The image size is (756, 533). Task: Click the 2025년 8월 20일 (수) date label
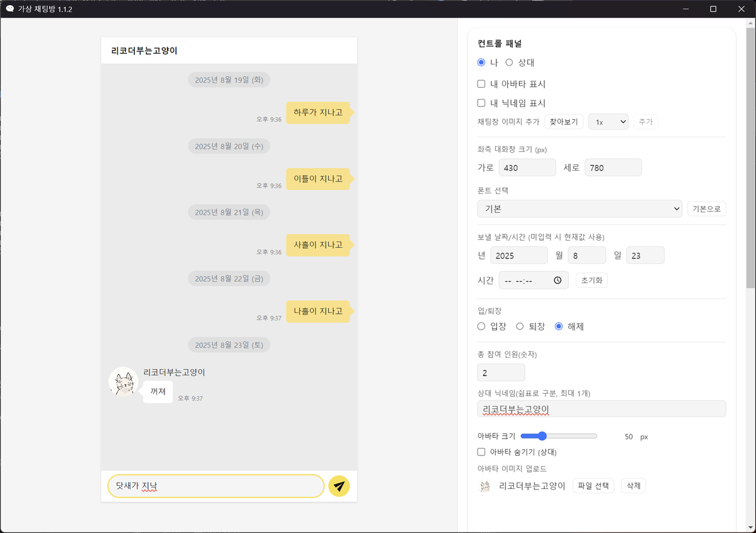(229, 146)
